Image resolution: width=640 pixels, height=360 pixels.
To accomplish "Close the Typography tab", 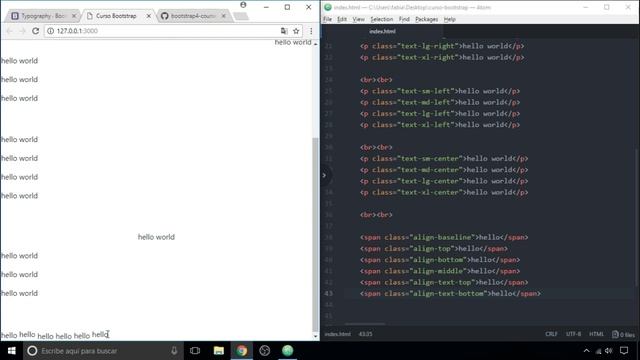I will tap(74, 16).
